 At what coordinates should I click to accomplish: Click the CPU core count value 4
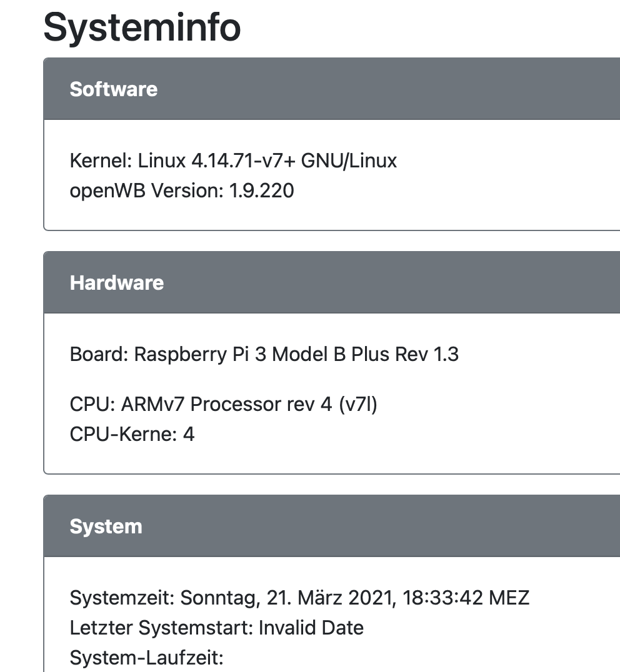coord(189,434)
